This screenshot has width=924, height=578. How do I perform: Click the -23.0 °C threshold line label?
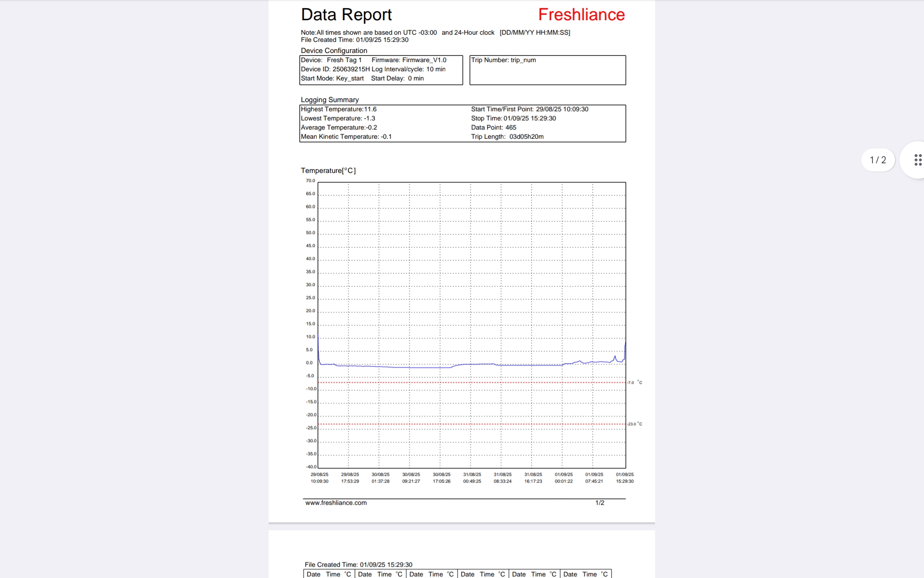click(634, 424)
